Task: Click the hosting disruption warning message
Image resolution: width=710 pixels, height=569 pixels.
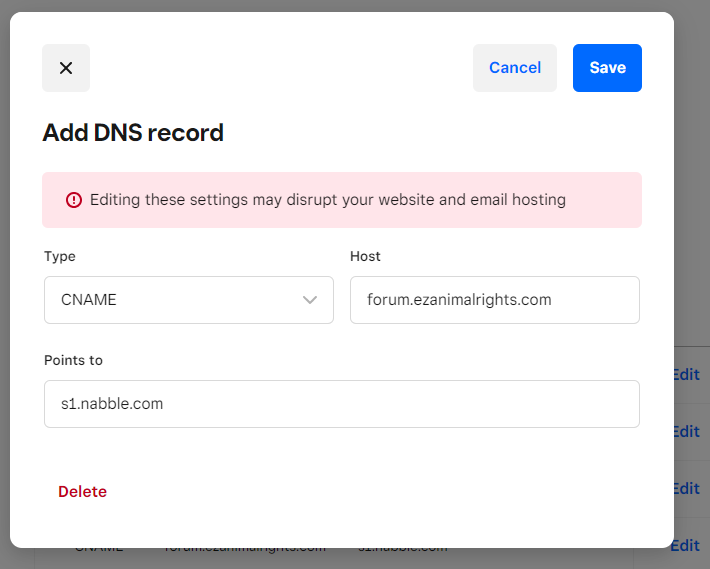Action: tap(328, 200)
